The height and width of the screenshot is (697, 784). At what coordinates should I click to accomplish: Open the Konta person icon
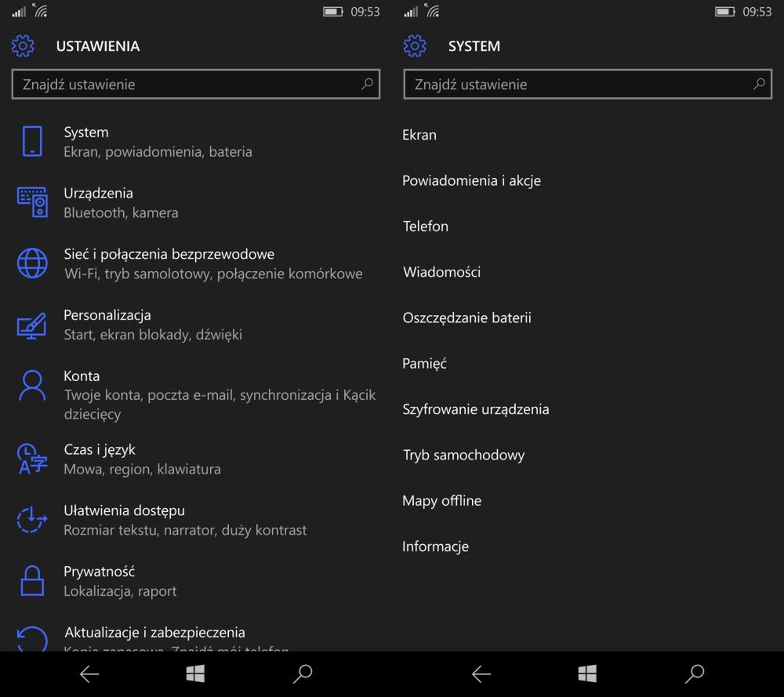tap(32, 386)
